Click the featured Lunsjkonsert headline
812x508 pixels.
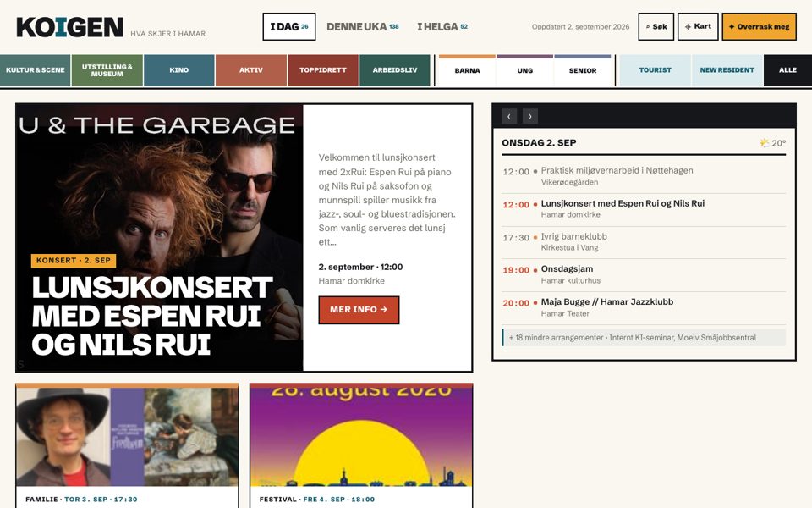(x=151, y=316)
